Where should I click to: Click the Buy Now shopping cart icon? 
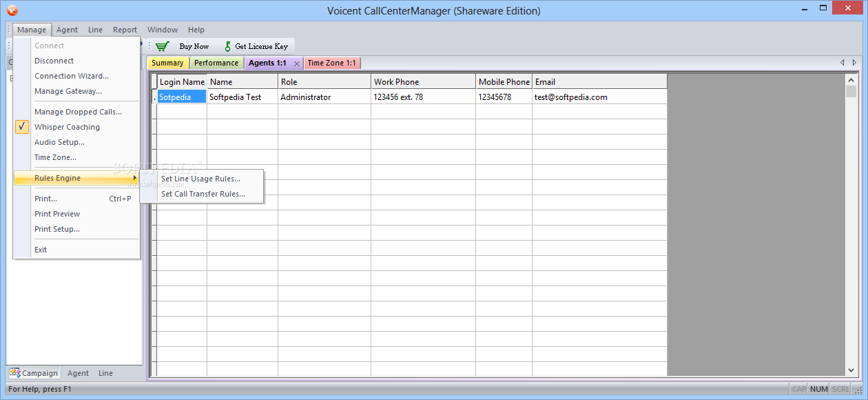163,46
